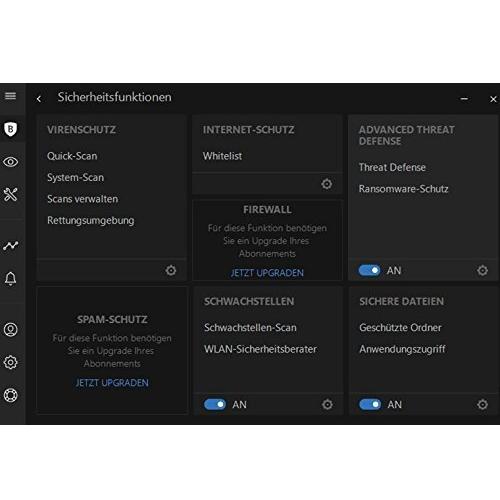Open the support lifebuoy icon
The image size is (500, 500).
click(11, 395)
